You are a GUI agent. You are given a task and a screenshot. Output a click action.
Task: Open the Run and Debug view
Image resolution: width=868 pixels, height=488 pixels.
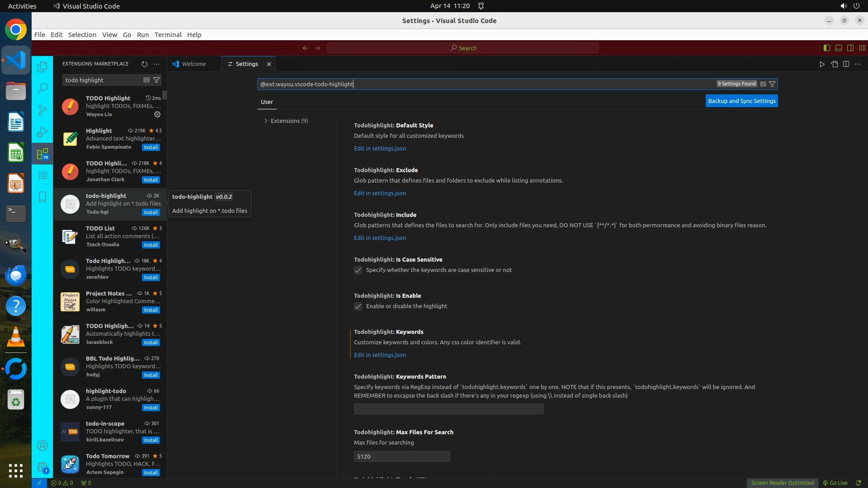[x=42, y=132]
